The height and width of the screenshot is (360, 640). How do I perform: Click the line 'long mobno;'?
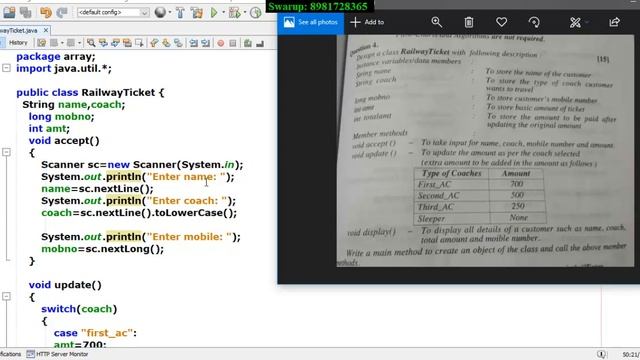[x=61, y=117]
